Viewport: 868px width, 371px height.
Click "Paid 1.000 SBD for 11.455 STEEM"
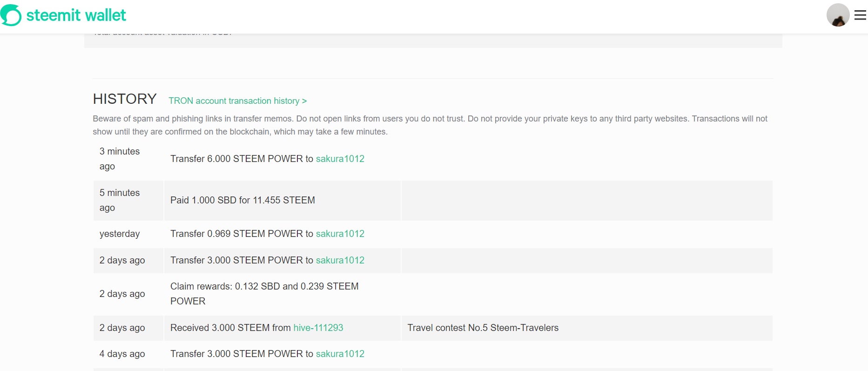click(242, 200)
